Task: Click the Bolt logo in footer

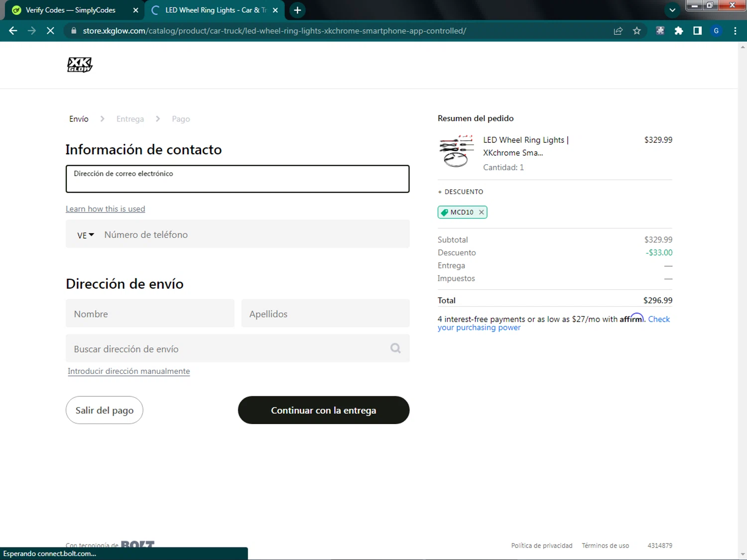Action: point(137,544)
